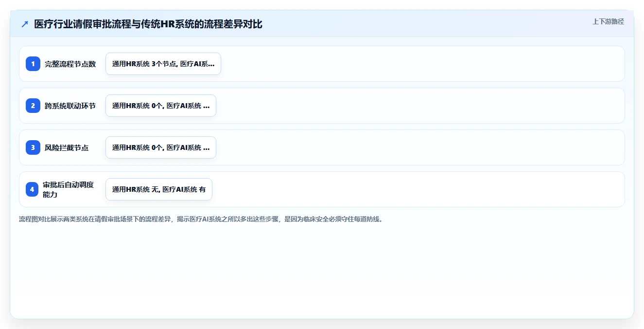Open the 通用HR系统 无, 医疗AI系统 有 chip
The image size is (644, 329).
point(159,189)
